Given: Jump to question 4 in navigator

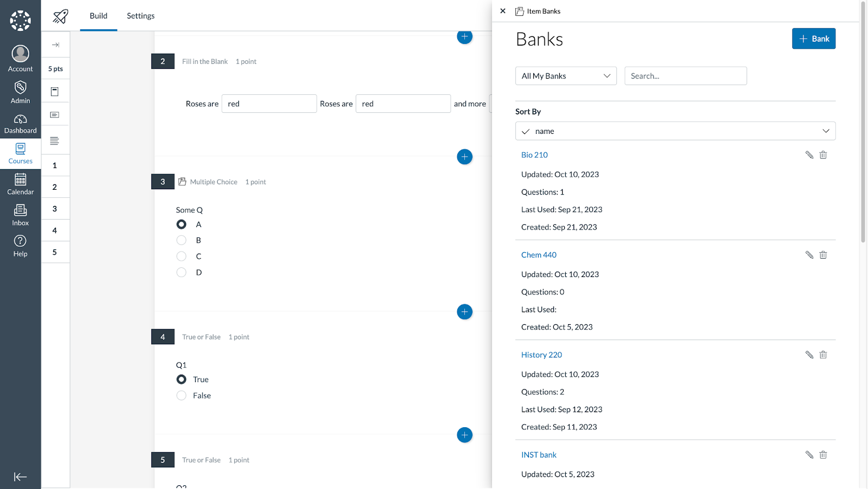Looking at the screenshot, I should pos(55,230).
